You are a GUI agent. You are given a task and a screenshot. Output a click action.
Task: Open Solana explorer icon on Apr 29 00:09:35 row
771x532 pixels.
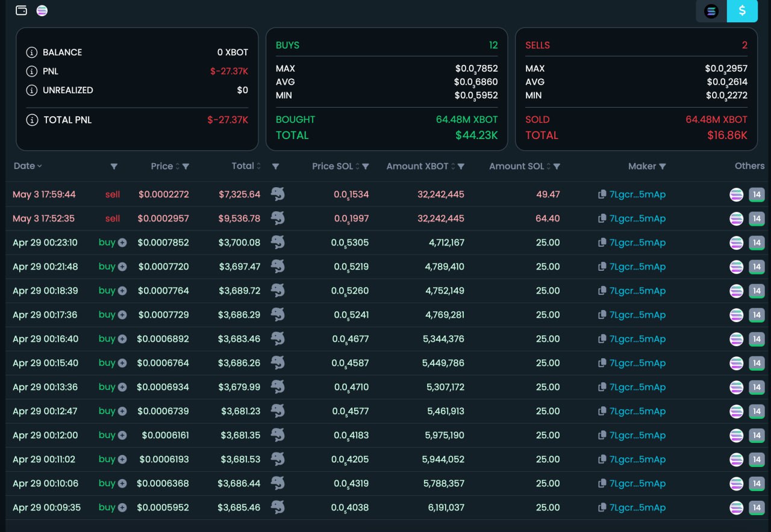(736, 507)
